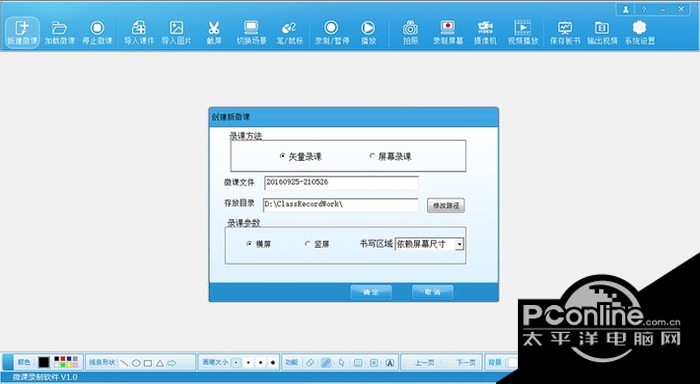The width and height of the screenshot is (700, 384).
Task: Click the 导入图片 image icon
Action: [176, 33]
